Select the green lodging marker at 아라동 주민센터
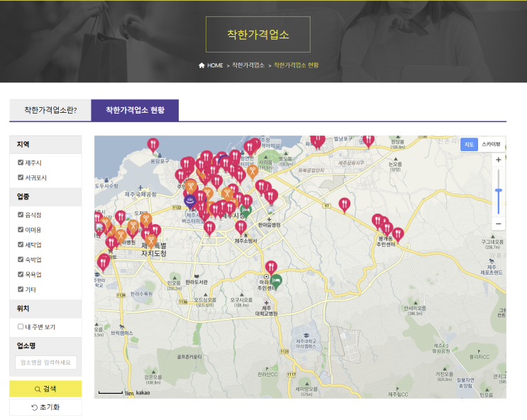Screen dimensions: 527x420 276,281
